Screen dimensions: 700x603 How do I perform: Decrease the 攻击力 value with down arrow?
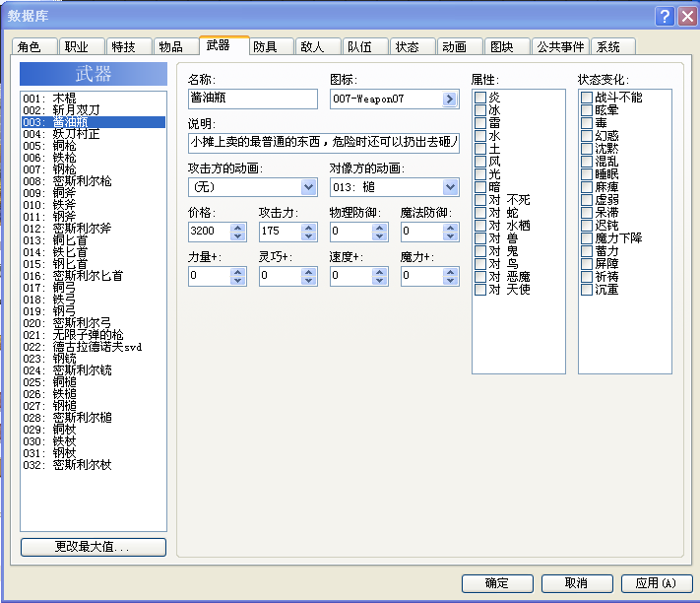click(309, 236)
